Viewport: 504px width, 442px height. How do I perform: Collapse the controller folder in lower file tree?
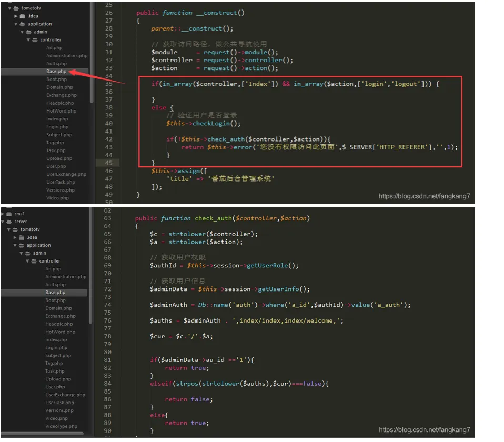coord(27,261)
